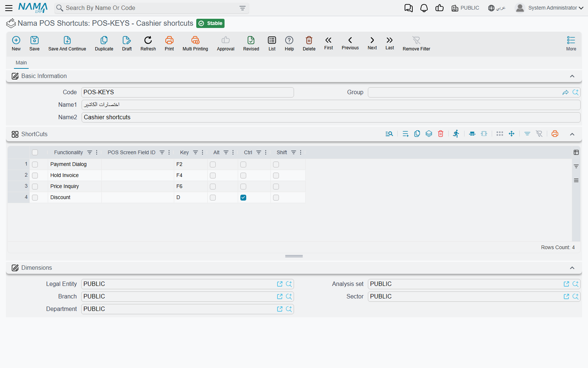Click Remove Filter in toolbar

pos(416,43)
